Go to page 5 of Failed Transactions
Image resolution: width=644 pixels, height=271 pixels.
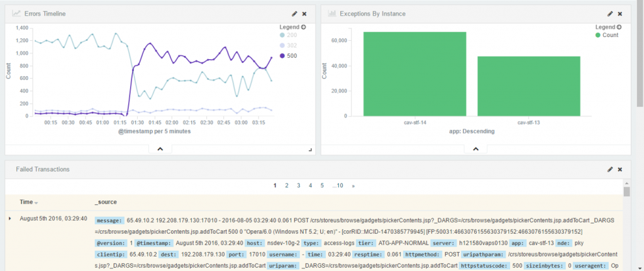[x=323, y=185]
